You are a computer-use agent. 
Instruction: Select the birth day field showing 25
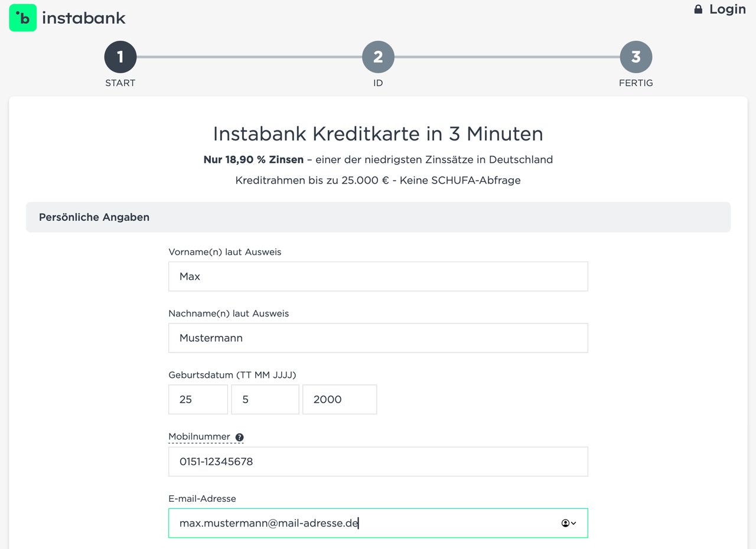(x=198, y=399)
